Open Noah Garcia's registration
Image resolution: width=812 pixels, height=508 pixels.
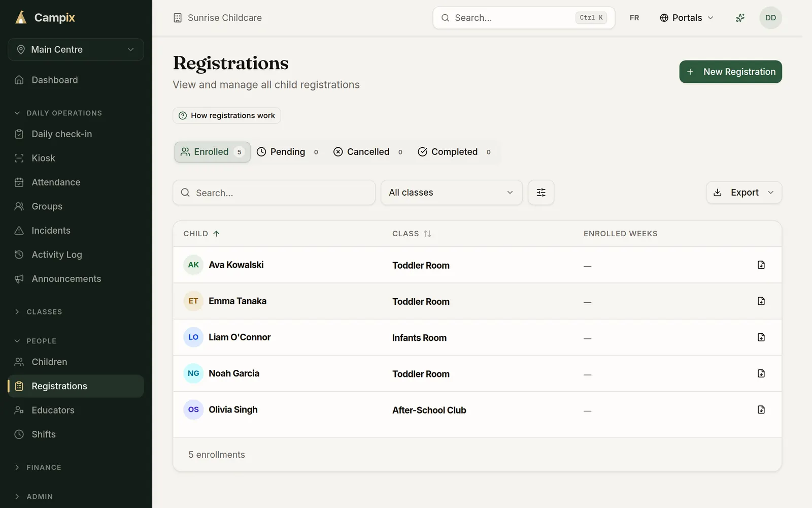point(234,373)
